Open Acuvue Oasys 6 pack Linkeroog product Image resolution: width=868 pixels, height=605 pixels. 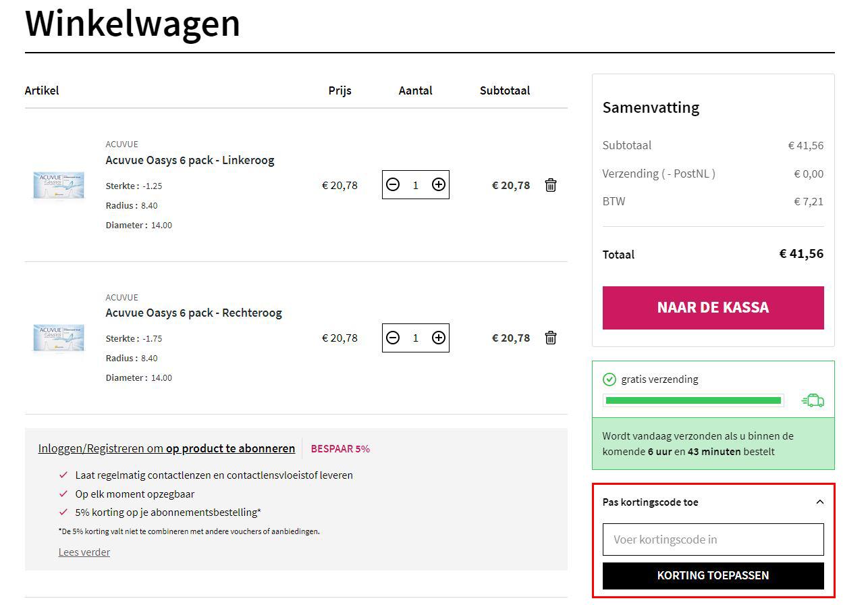[190, 160]
